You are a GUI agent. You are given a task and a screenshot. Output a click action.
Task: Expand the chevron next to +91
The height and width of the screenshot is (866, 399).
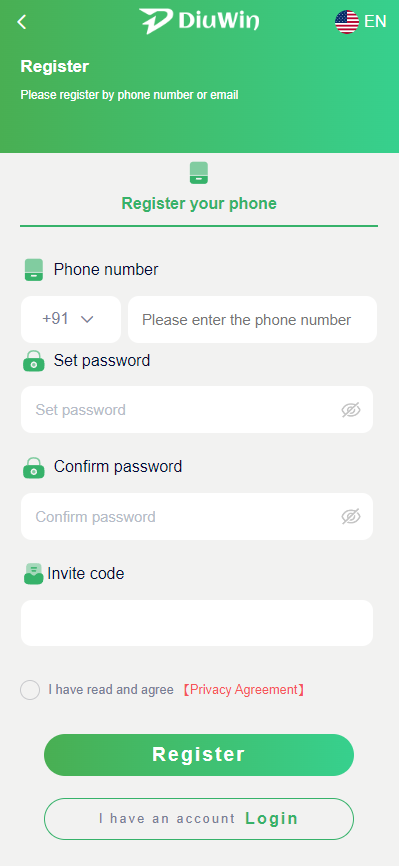pos(87,319)
